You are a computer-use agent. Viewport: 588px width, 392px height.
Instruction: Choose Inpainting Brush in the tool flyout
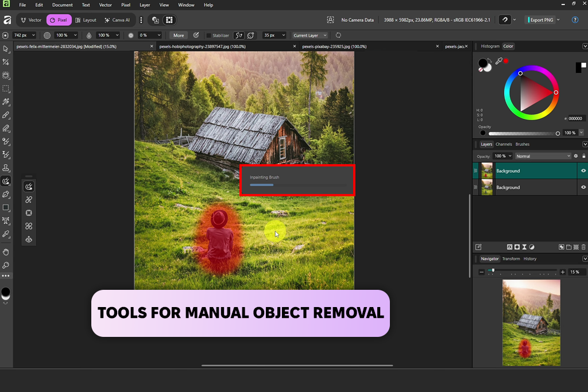click(x=29, y=187)
